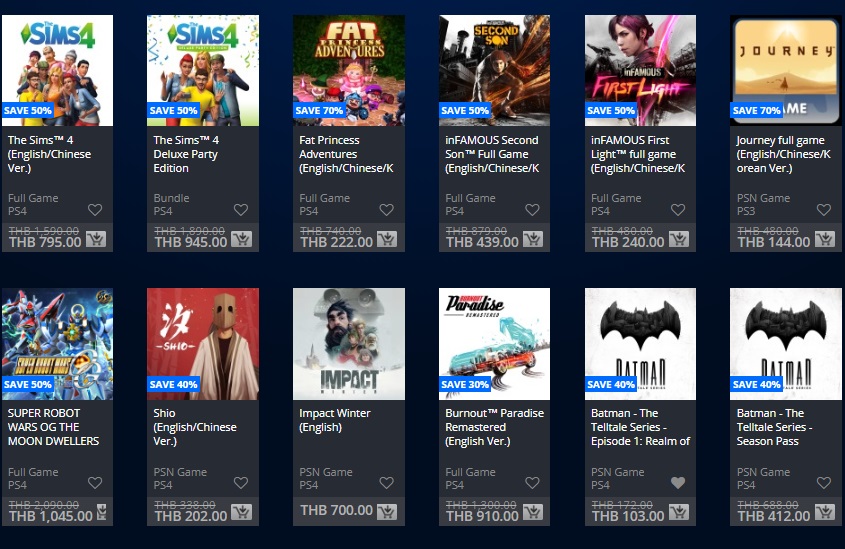Open Journey cover art thumbnail
This screenshot has height=549, width=845.
(x=786, y=71)
